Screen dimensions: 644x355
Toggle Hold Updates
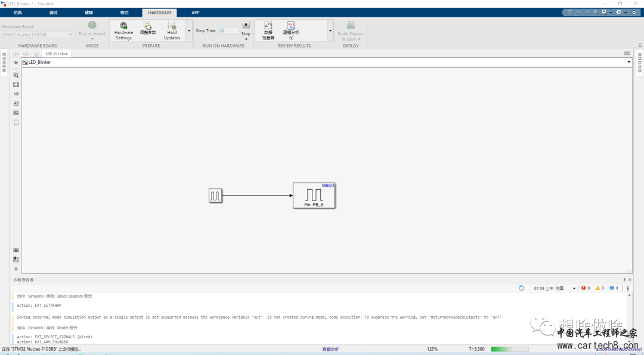coord(172,30)
